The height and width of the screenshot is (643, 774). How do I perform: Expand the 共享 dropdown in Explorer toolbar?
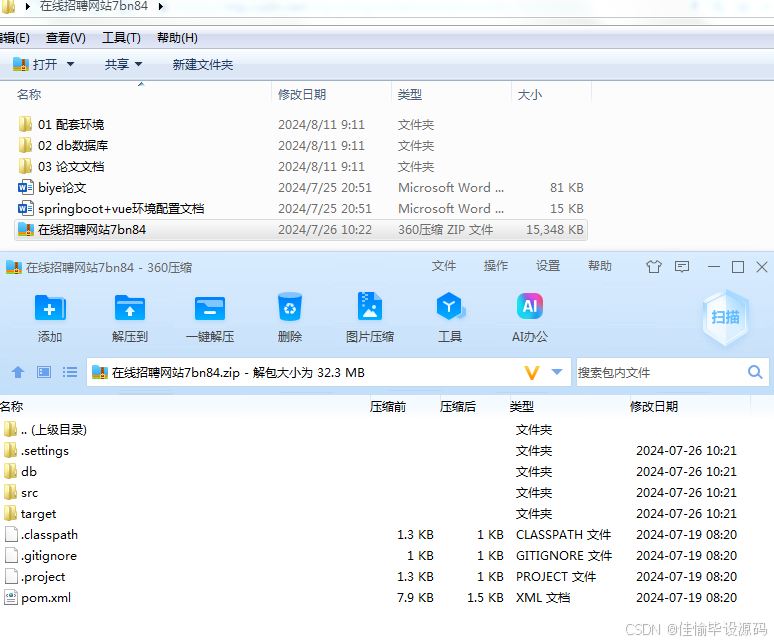(x=138, y=64)
